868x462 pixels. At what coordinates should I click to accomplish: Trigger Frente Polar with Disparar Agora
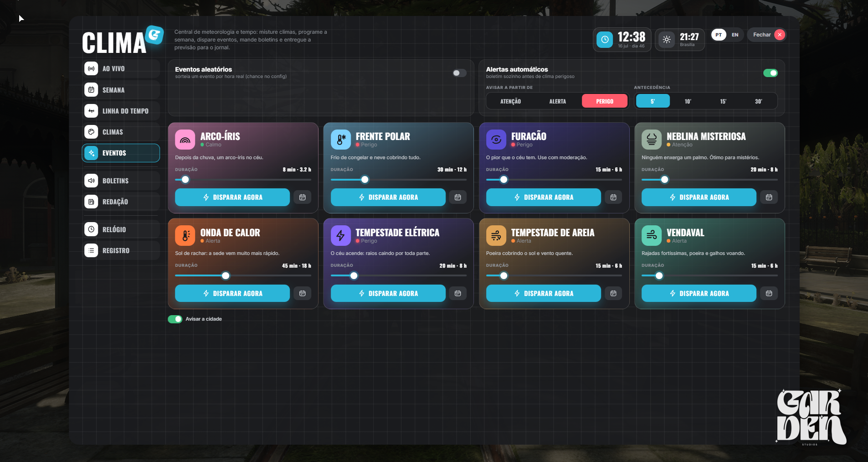tap(388, 197)
